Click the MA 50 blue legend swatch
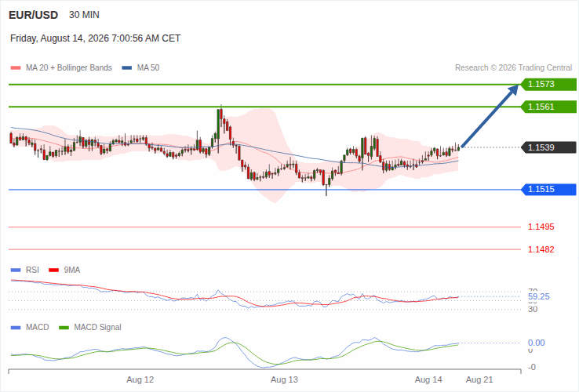Image resolution: width=579 pixels, height=392 pixels. click(126, 68)
